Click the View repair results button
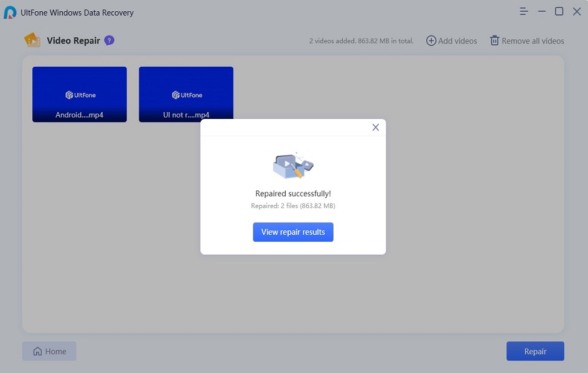Screen dimensions: 588x373 tap(293, 232)
